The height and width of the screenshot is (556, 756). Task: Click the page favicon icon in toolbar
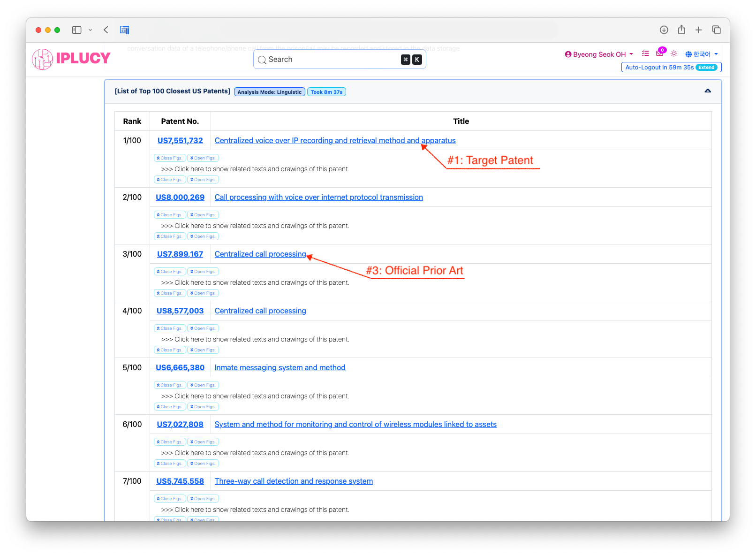coord(124,30)
